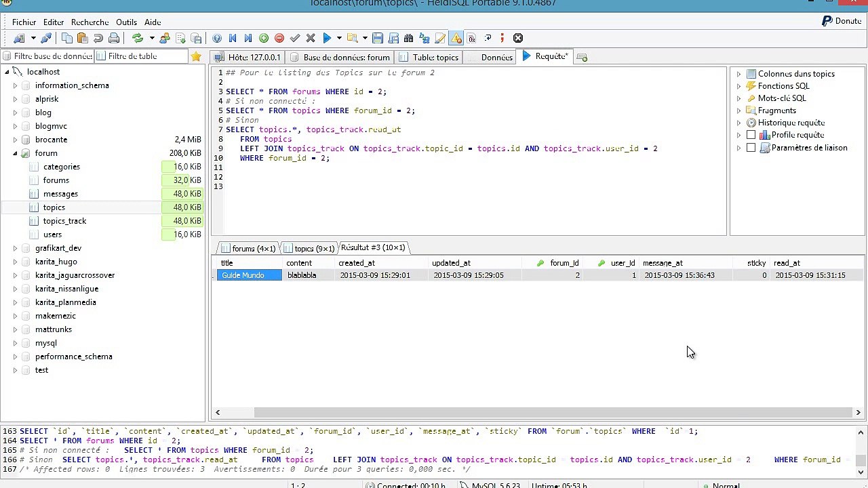Click the favorites star icon
Screen dimensions: 868x488
[196, 56]
